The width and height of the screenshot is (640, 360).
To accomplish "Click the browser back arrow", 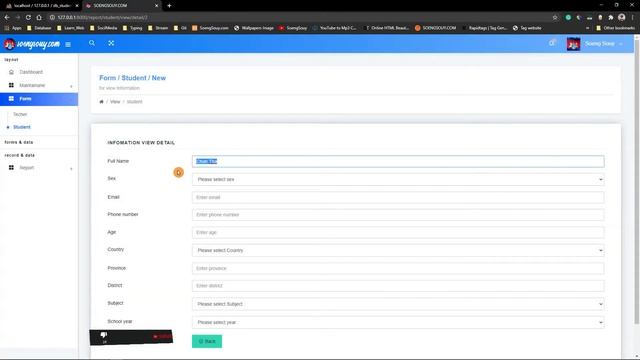I will point(7,17).
